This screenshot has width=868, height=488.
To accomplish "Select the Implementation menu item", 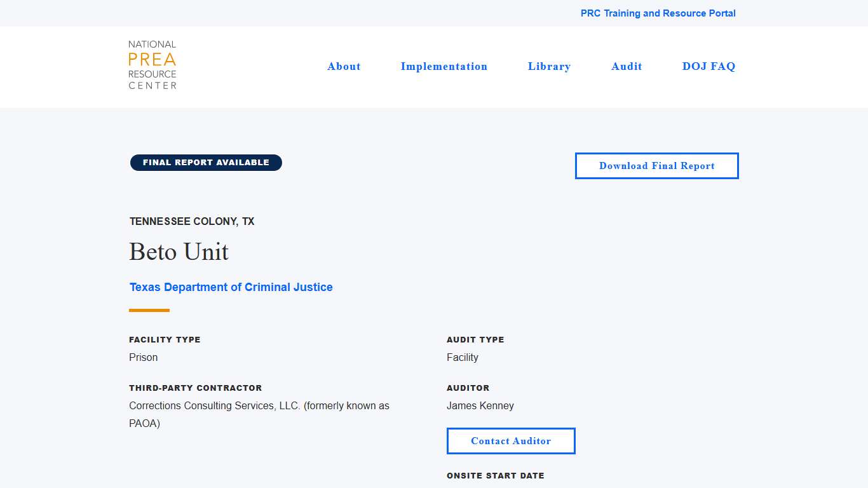I will pos(444,67).
